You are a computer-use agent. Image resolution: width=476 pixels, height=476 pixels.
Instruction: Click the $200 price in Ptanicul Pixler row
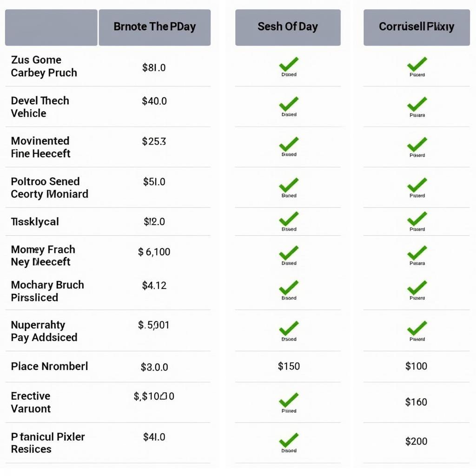point(416,441)
